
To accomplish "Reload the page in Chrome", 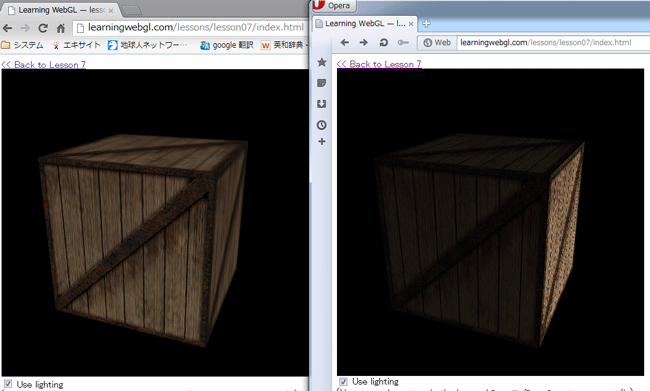I will (43, 28).
